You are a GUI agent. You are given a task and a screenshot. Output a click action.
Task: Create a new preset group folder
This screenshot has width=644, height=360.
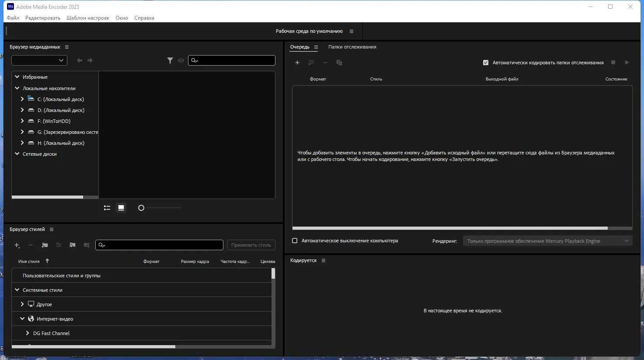(x=44, y=245)
